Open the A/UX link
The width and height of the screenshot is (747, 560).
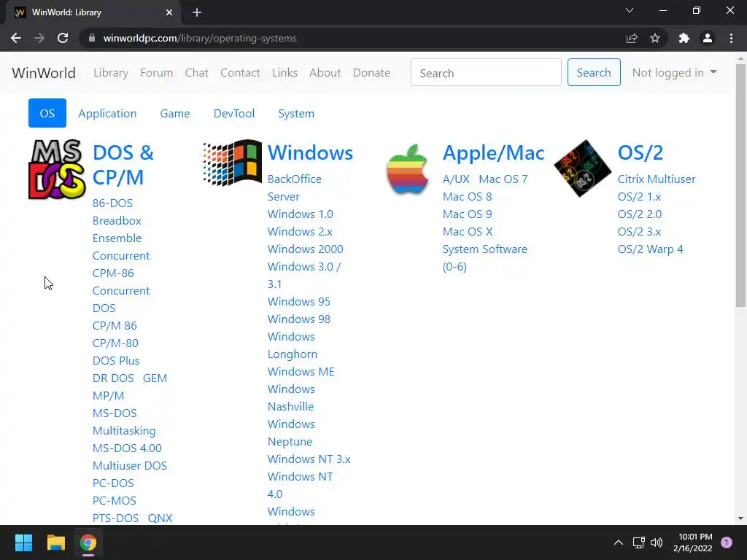point(456,179)
